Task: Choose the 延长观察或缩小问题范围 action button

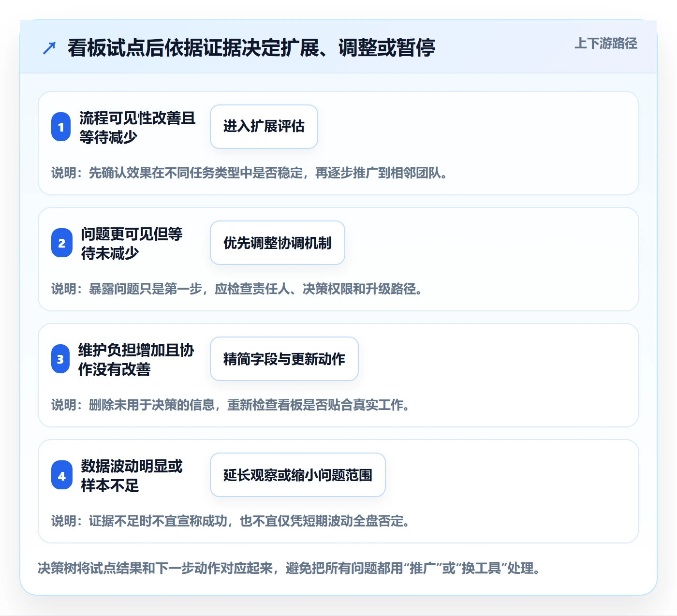Action: [298, 475]
